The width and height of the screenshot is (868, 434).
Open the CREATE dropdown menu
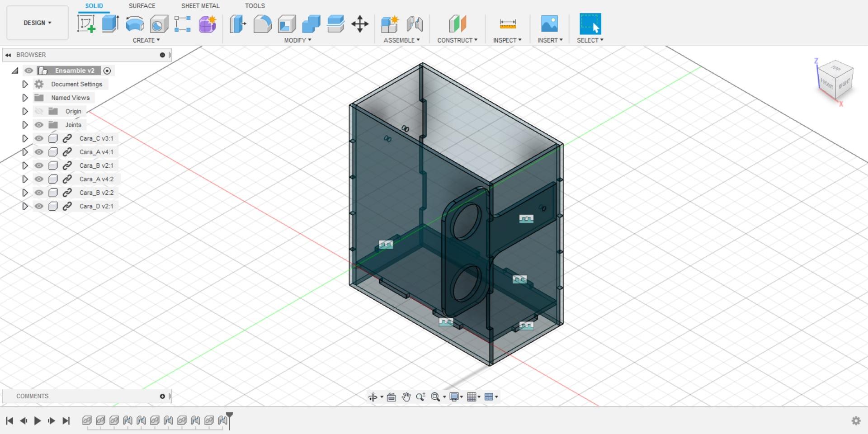tap(146, 40)
